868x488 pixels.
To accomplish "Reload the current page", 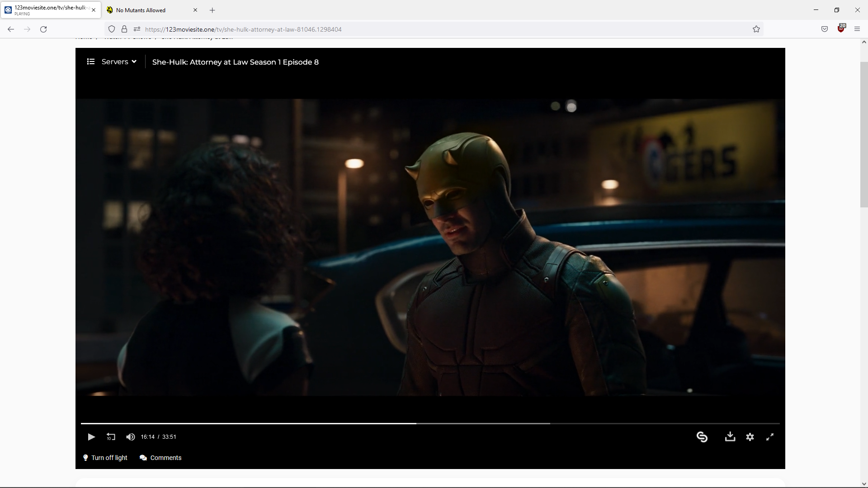I will pyautogui.click(x=43, y=29).
